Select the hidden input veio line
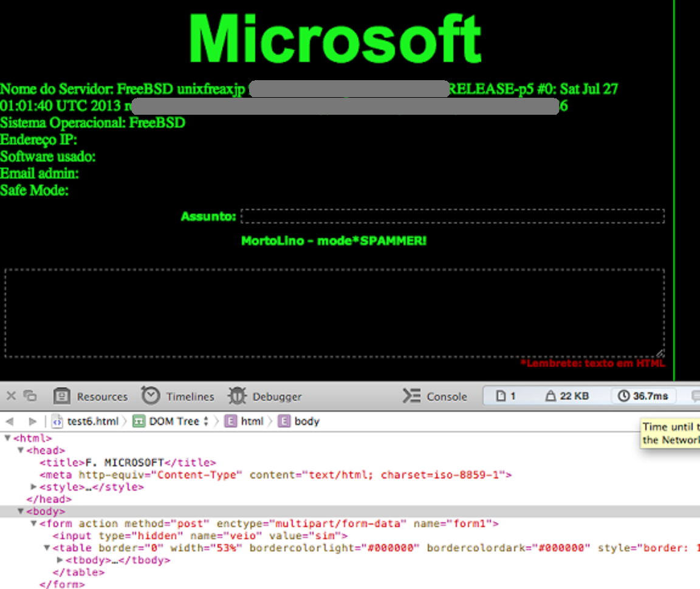The height and width of the screenshot is (589, 700). click(200, 536)
